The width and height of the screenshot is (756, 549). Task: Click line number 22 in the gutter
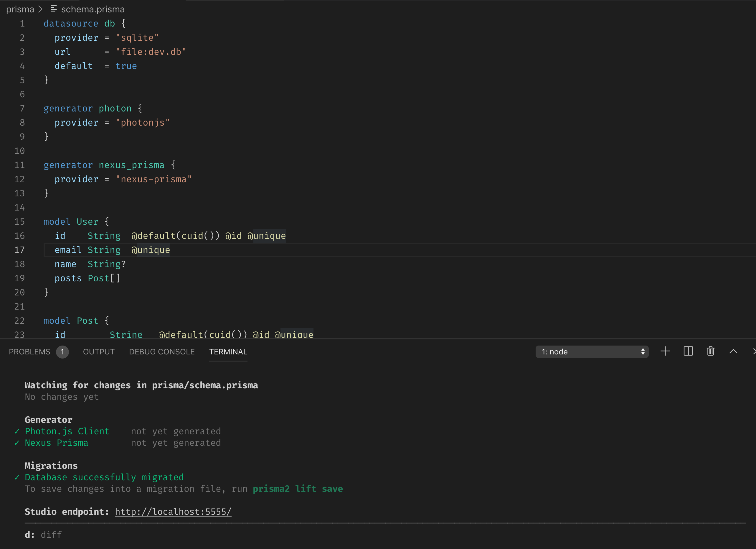19,320
